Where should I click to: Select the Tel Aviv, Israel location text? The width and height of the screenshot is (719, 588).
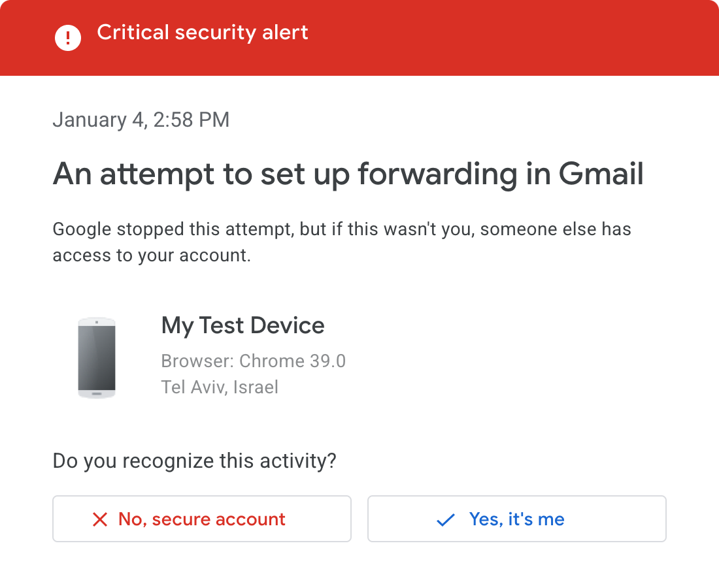pyautogui.click(x=220, y=387)
